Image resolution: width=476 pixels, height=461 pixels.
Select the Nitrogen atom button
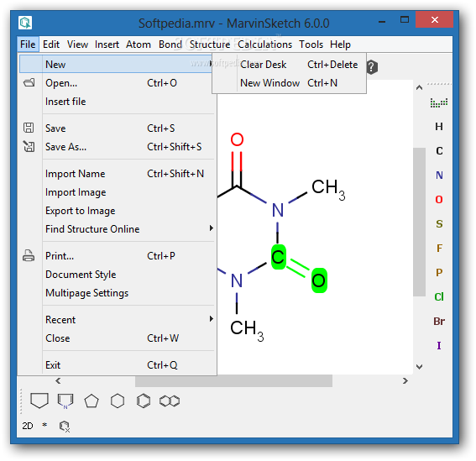tap(439, 175)
